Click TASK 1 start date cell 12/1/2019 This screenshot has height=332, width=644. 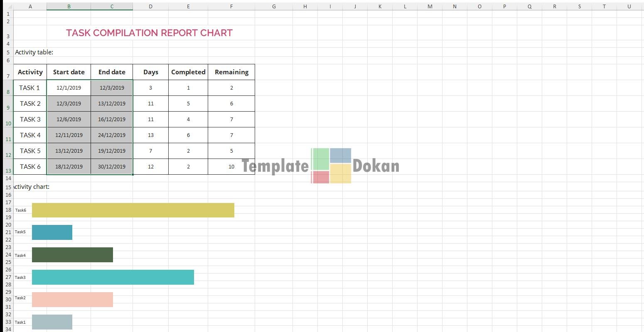coord(69,88)
